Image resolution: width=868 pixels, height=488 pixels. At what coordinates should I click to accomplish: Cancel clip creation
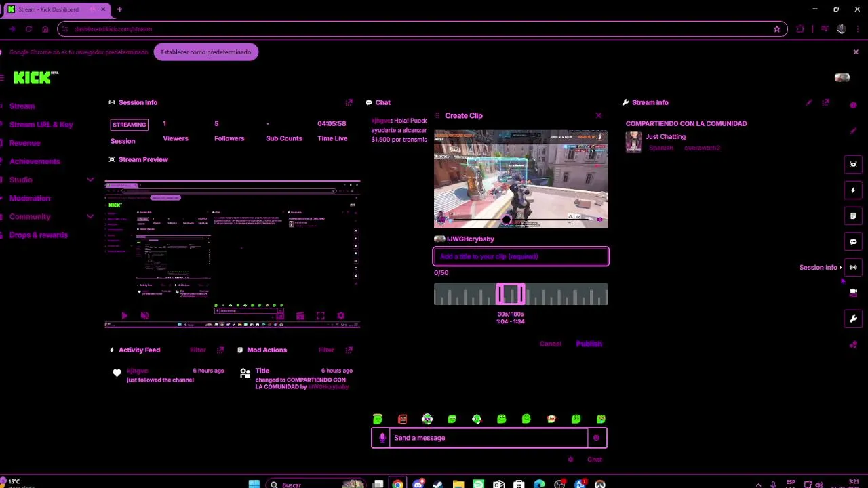[551, 344]
